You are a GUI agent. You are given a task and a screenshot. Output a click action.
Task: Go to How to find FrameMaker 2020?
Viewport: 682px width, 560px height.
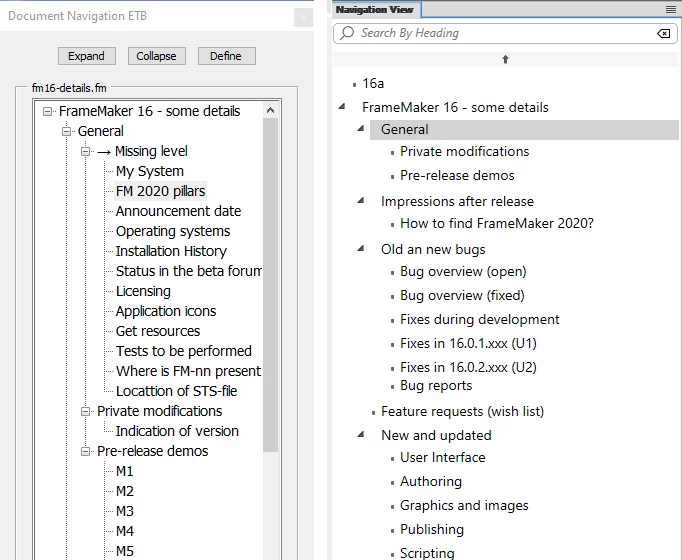pos(497,223)
